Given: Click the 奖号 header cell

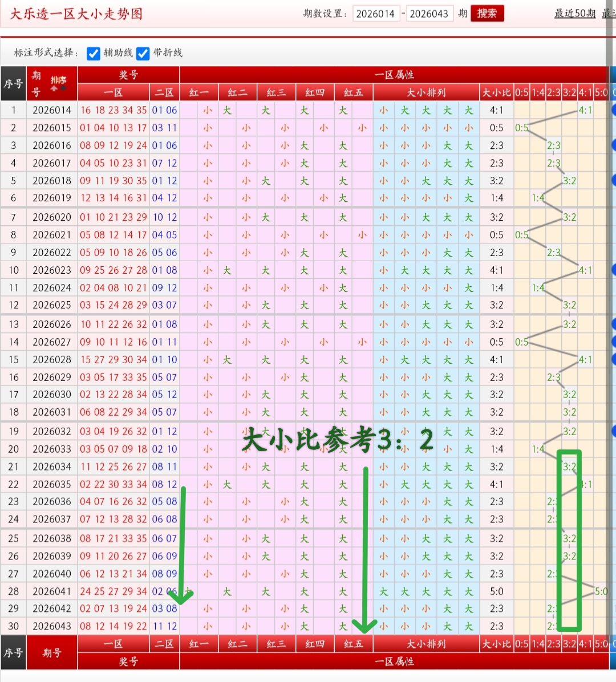Looking at the screenshot, I should 128,74.
